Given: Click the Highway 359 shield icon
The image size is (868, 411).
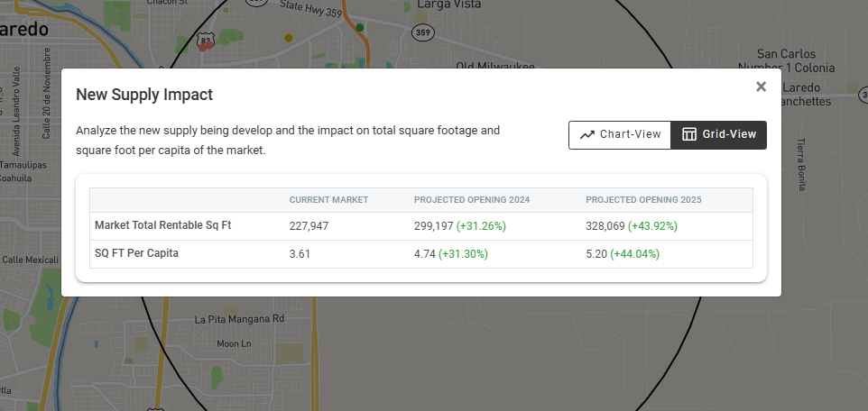Looking at the screenshot, I should pyautogui.click(x=422, y=32).
